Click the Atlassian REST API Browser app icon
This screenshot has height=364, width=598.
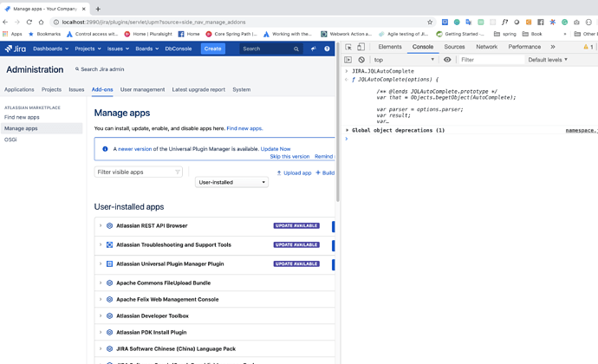coord(109,226)
